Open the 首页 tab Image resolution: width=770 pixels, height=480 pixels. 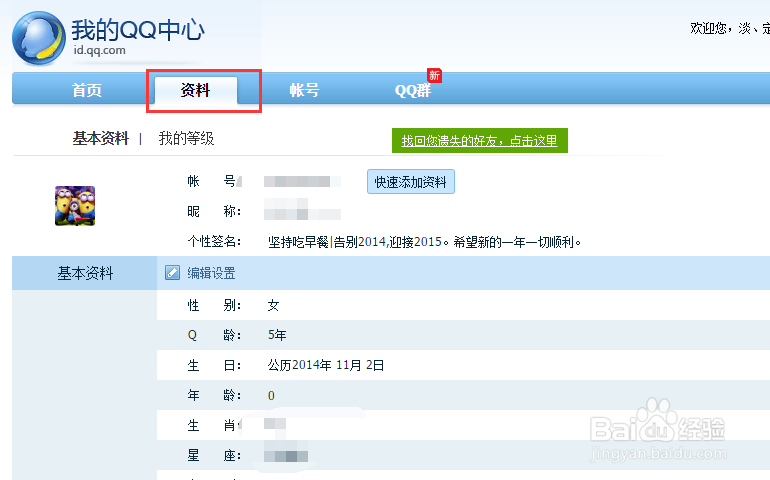[86, 90]
